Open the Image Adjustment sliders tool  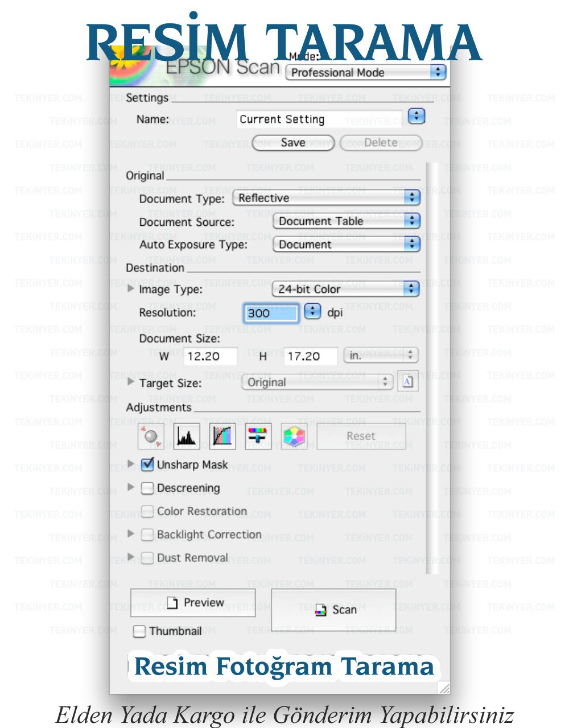(258, 436)
